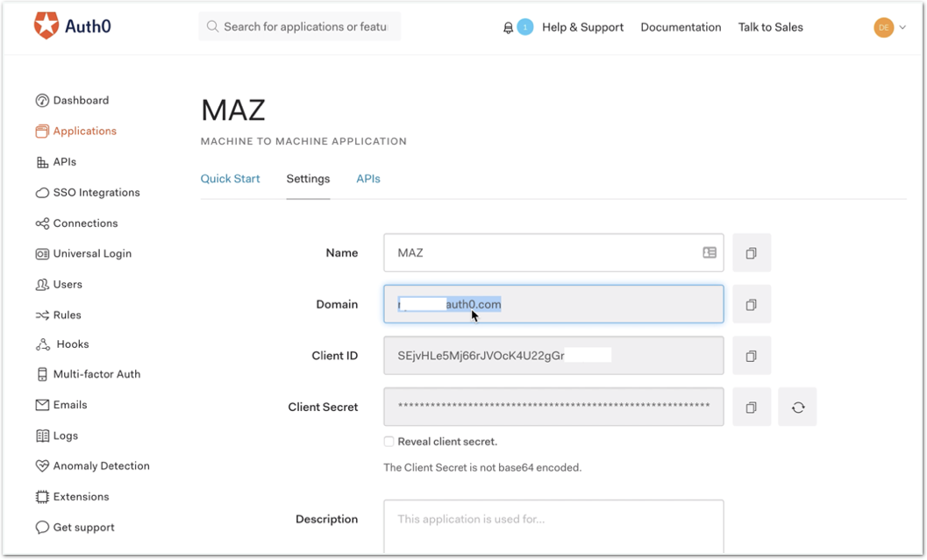Open Applications in the sidebar
The height and width of the screenshot is (560, 927).
point(84,131)
